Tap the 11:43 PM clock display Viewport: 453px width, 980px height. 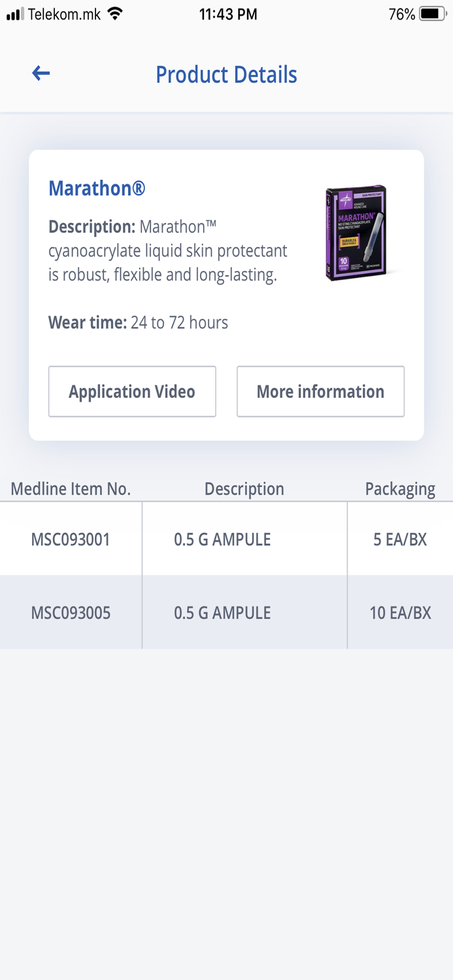click(x=227, y=13)
